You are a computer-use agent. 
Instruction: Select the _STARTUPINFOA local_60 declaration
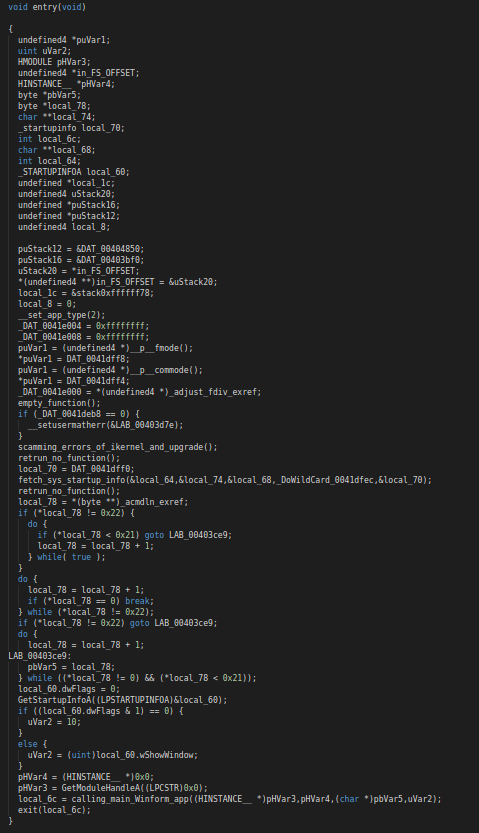(71, 172)
